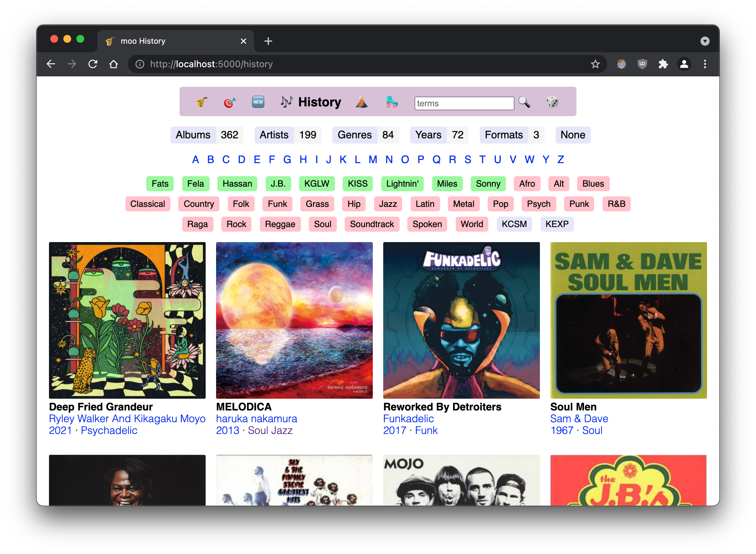Filter by the Jazz genre tag
Image resolution: width=756 pixels, height=554 pixels.
click(387, 204)
